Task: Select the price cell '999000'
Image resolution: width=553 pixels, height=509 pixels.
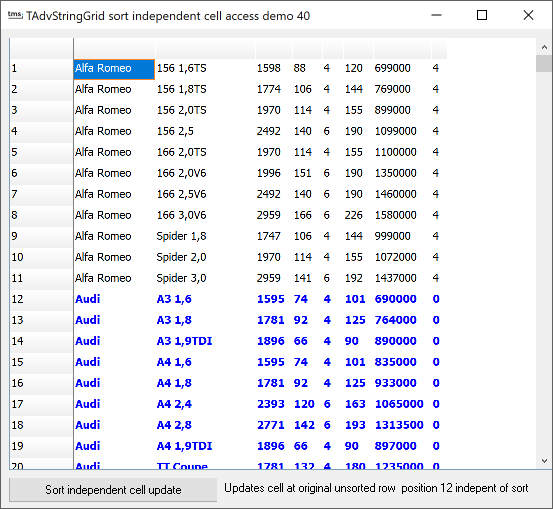Action: click(x=402, y=237)
